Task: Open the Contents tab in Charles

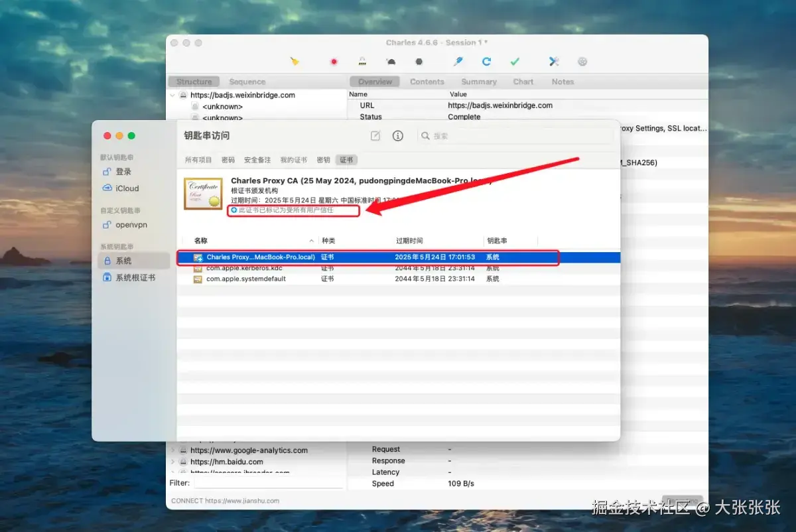Action: tap(427, 82)
